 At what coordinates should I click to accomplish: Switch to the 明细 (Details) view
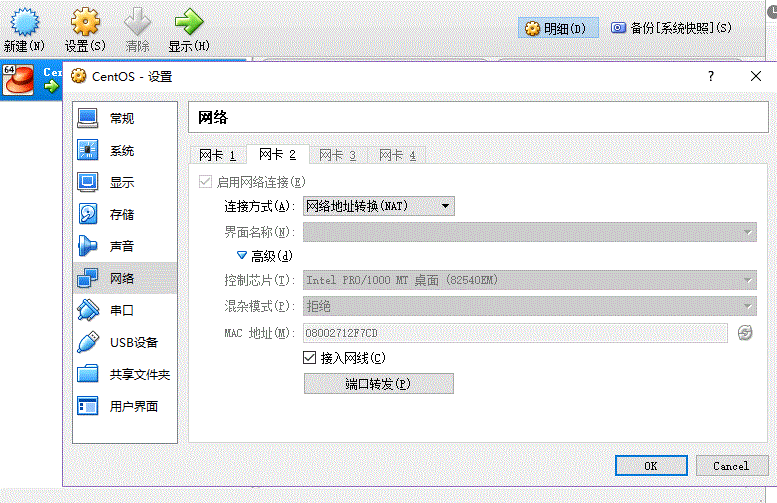558,28
